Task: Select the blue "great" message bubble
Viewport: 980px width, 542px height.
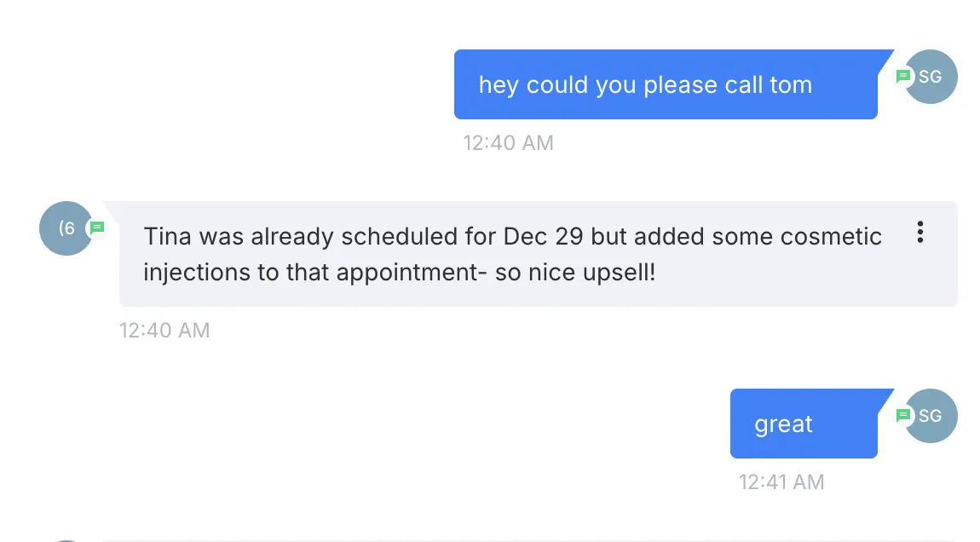Action: (804, 424)
